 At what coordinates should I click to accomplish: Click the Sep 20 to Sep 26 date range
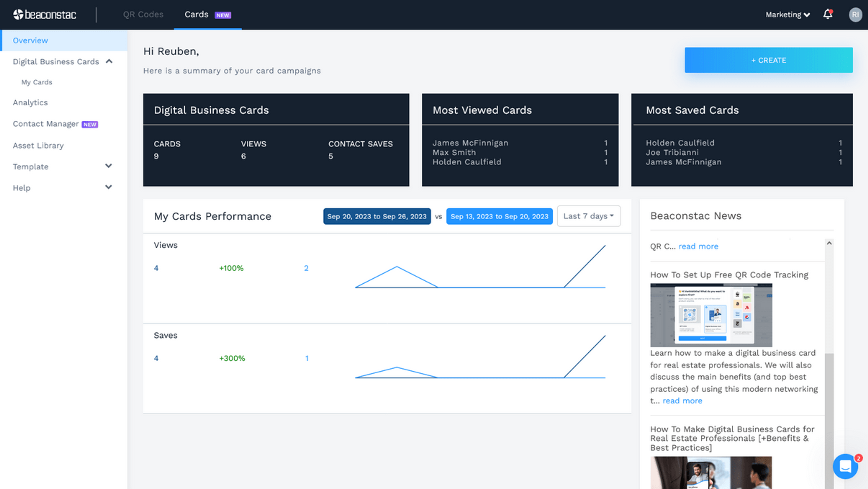[x=377, y=216]
